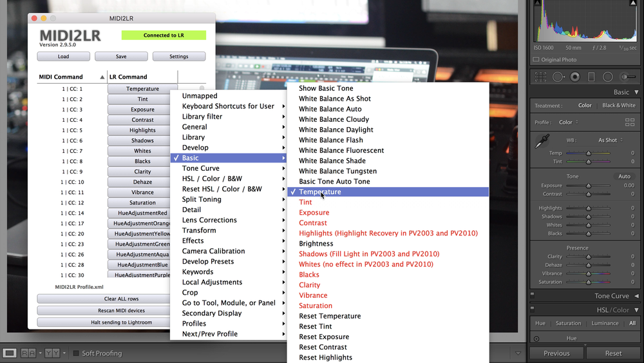Viewport: 644px width, 363px height.
Task: Open the Profile Browser grid icon
Action: [630, 122]
